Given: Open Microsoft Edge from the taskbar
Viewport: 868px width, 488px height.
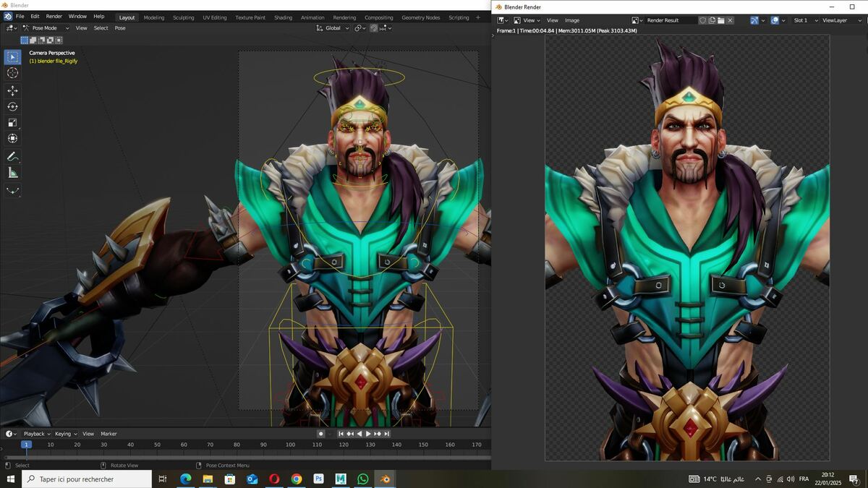Looking at the screenshot, I should click(x=184, y=479).
